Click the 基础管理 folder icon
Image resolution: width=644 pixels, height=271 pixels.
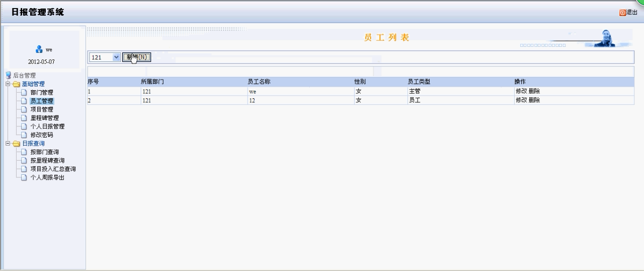pos(17,84)
